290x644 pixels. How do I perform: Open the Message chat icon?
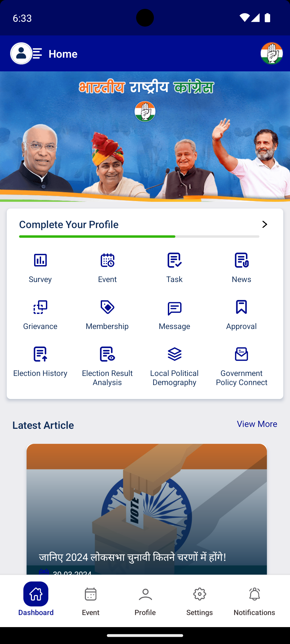click(175, 308)
